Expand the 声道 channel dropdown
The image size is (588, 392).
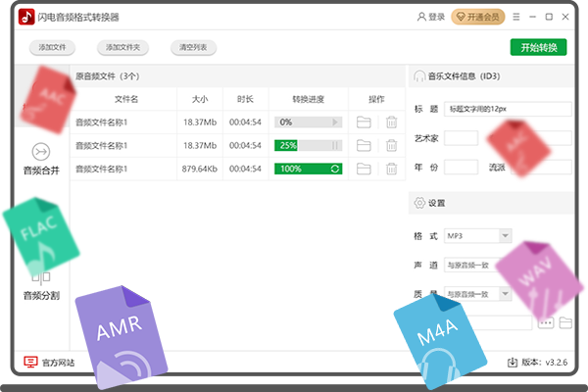(506, 266)
